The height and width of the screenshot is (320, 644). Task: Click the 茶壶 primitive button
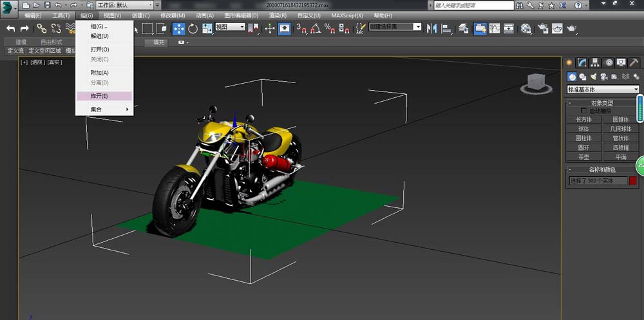(x=583, y=156)
